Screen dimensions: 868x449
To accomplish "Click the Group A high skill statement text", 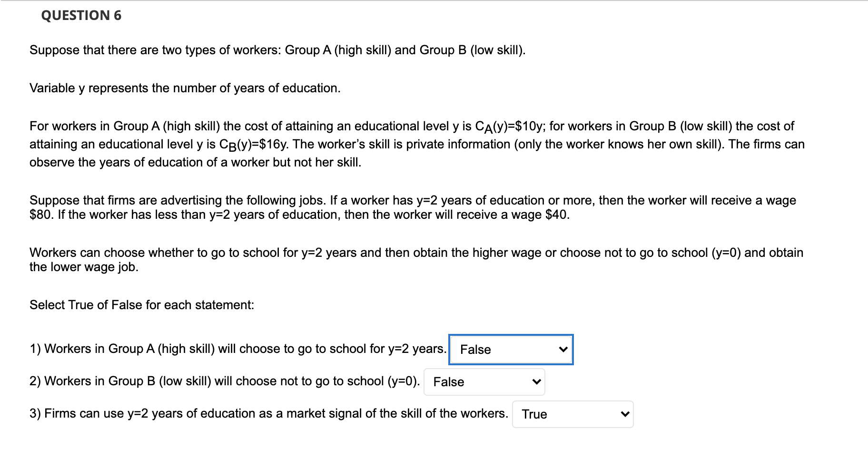I will [x=238, y=349].
